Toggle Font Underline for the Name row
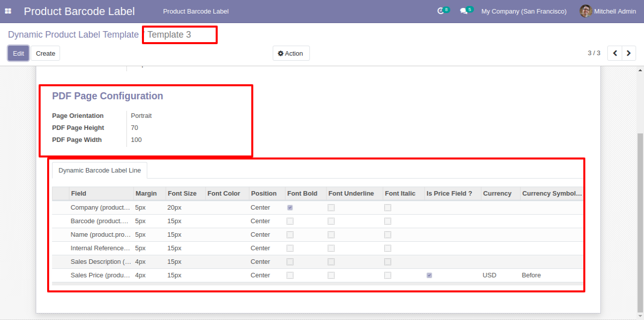 tap(331, 235)
